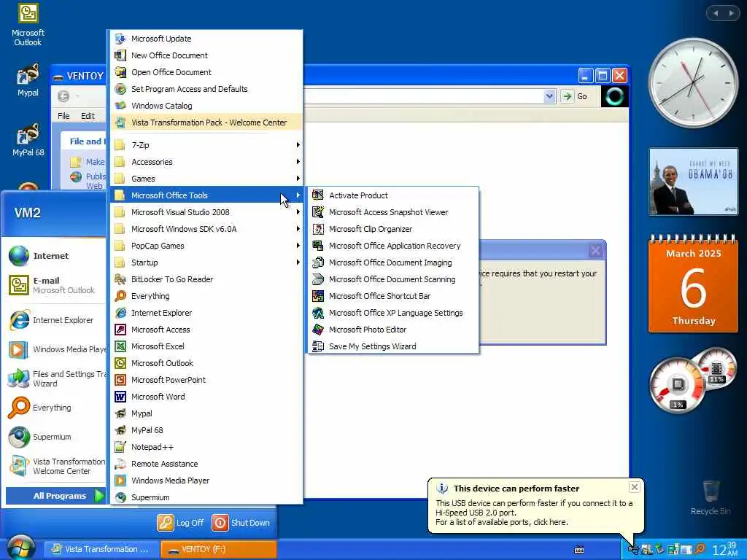Open Recycle Bin on desktop
The width and height of the screenshot is (747, 560).
pos(711,497)
